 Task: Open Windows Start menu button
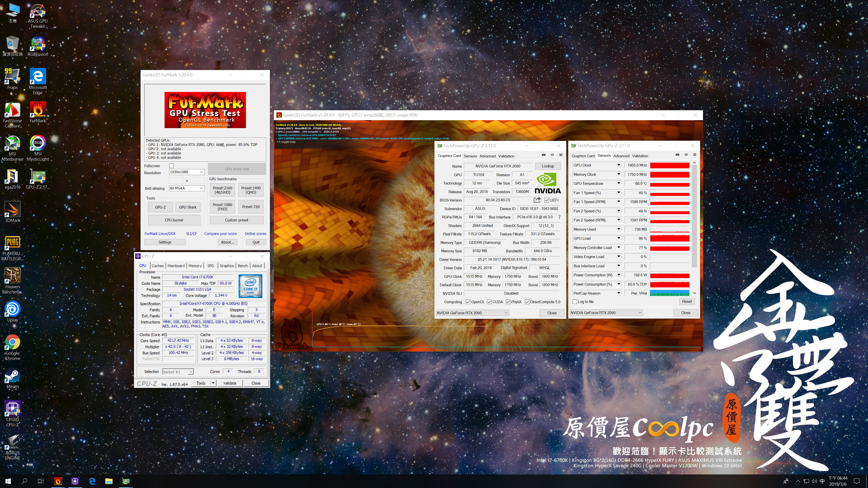[x=8, y=481]
